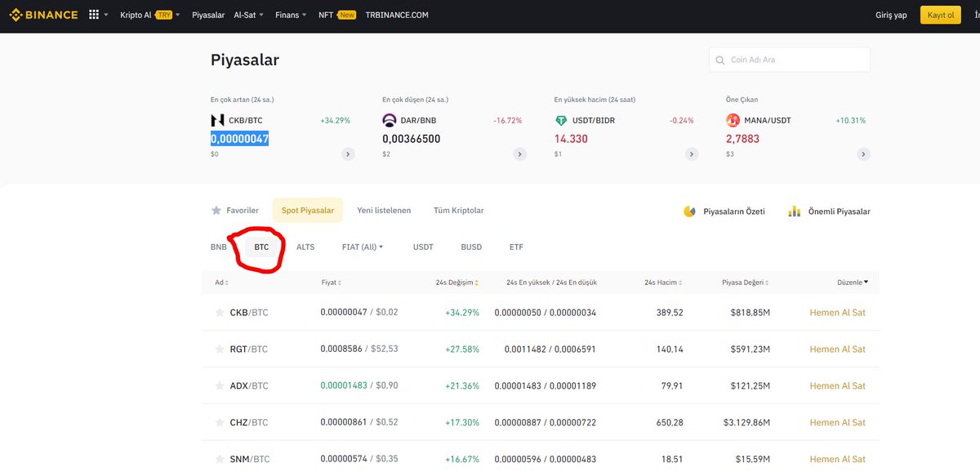The height and width of the screenshot is (472, 980).
Task: Click Hemen Al Sat for SNM/BTC
Action: click(x=837, y=460)
